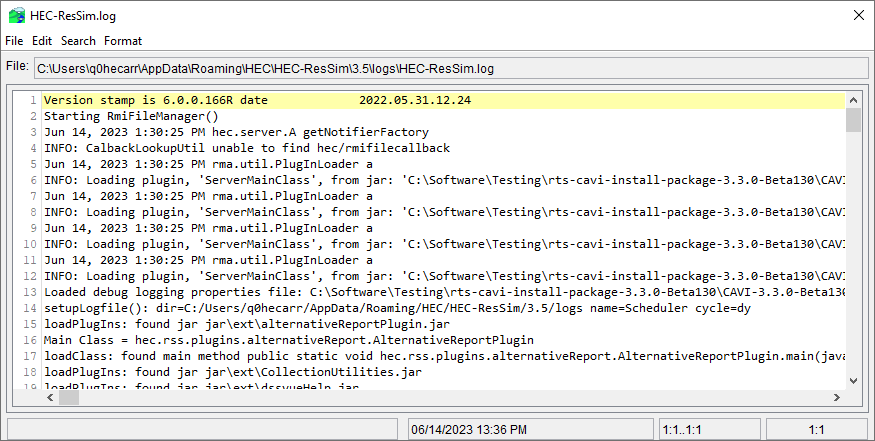
Task: Click line 15 alternativeReportPlugin.jar entry
Action: [x=247, y=324]
